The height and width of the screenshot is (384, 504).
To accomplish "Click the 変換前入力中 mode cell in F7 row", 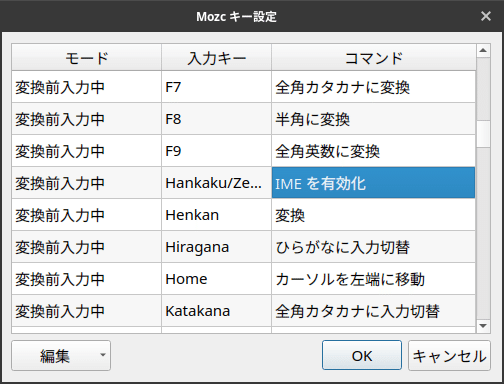I will (87, 87).
